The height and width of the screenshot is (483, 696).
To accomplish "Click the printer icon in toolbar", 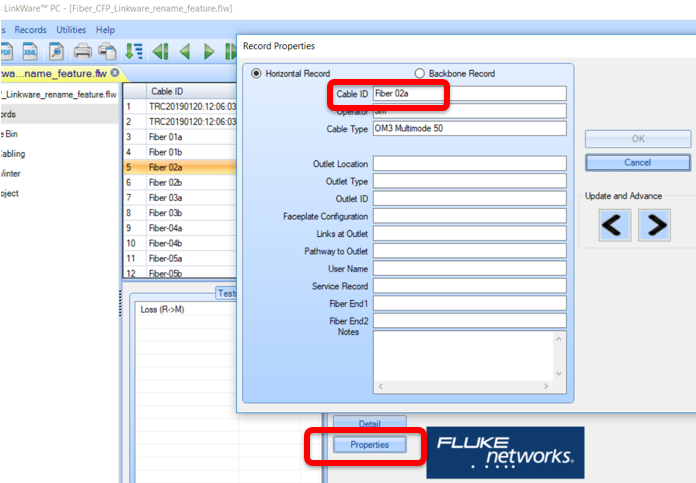I will 83,51.
